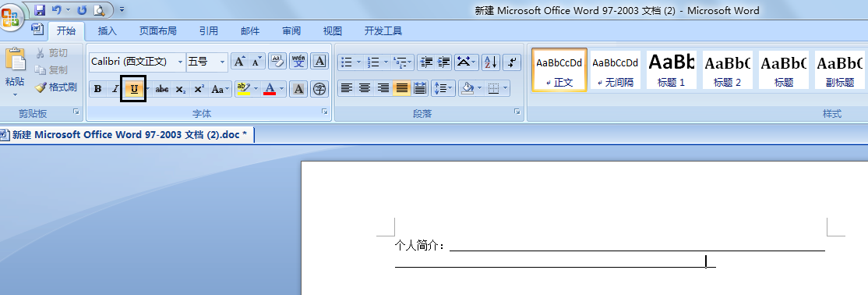Click the Save icon in quick access toolbar
868x295 pixels.
point(40,10)
